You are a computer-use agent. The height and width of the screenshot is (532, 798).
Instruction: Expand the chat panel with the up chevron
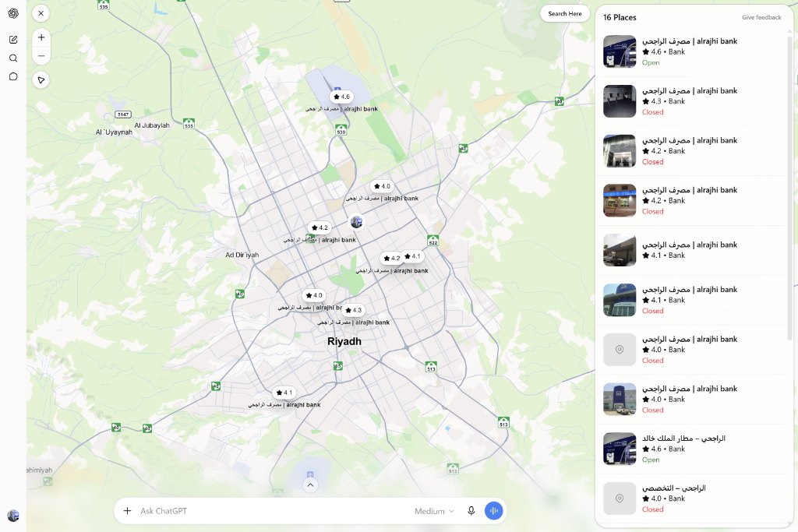(310, 485)
